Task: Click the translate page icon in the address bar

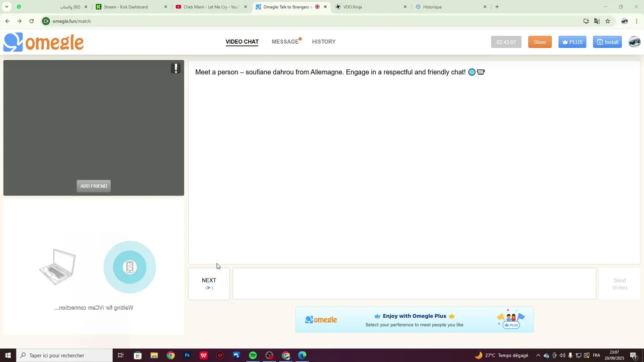Action: coord(597,21)
